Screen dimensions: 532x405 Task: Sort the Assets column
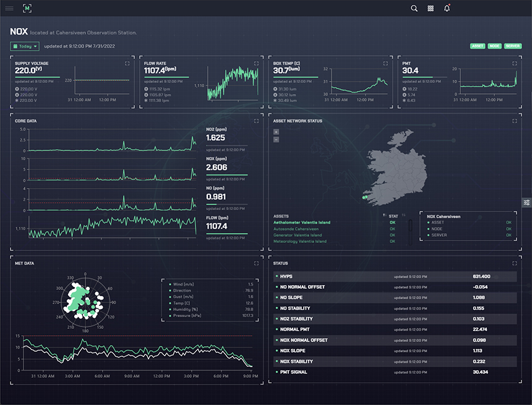click(384, 215)
